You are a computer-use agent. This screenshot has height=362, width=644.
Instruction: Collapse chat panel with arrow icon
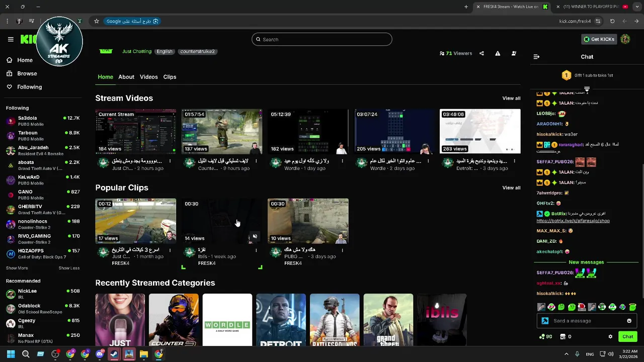pyautogui.click(x=536, y=57)
